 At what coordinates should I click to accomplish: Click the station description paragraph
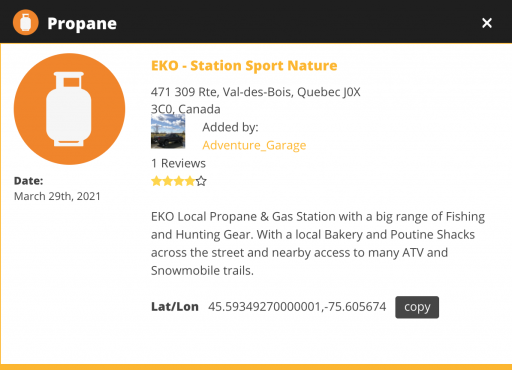click(318, 244)
